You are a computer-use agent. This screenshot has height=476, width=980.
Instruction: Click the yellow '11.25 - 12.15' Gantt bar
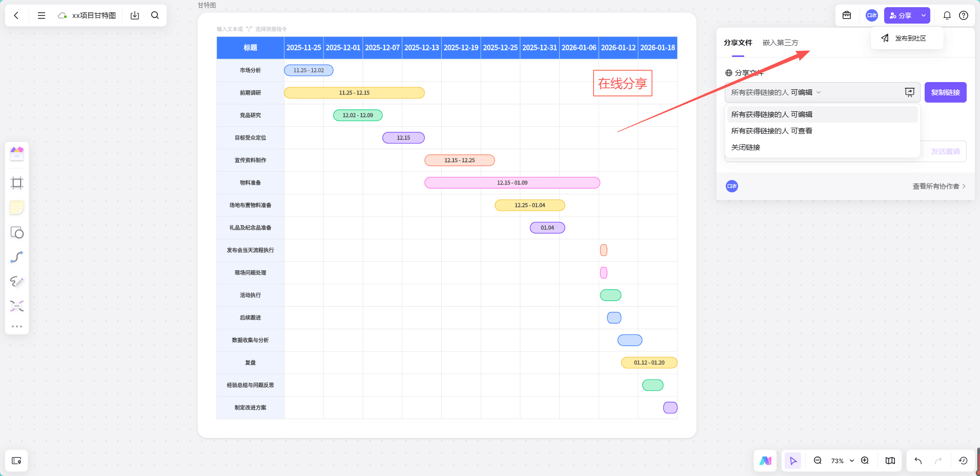[x=354, y=93]
